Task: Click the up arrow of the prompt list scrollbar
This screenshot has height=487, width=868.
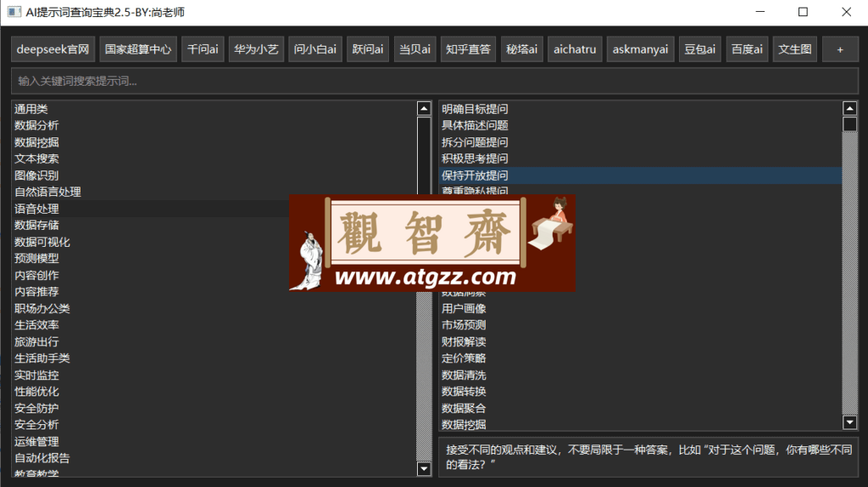Action: 849,109
